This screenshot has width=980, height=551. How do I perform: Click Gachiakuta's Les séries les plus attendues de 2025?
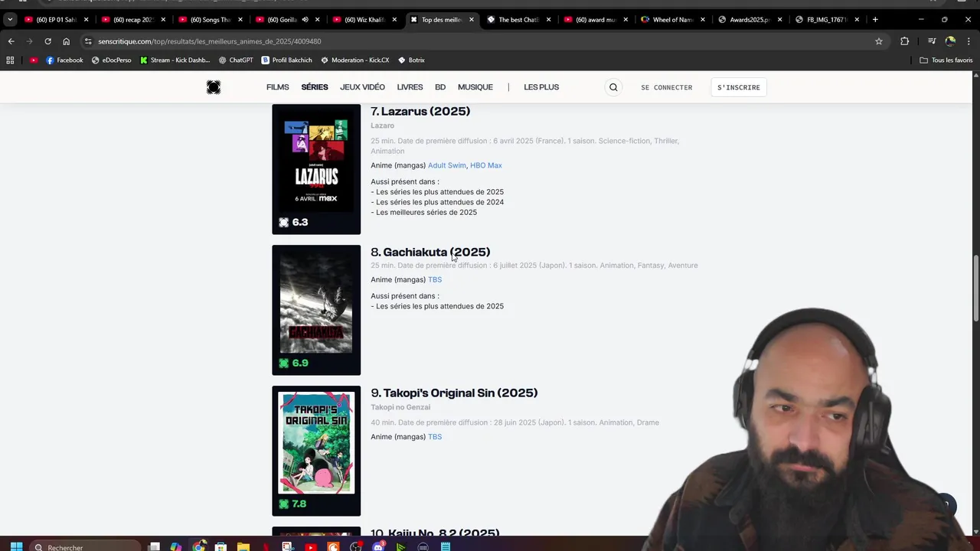coord(439,306)
